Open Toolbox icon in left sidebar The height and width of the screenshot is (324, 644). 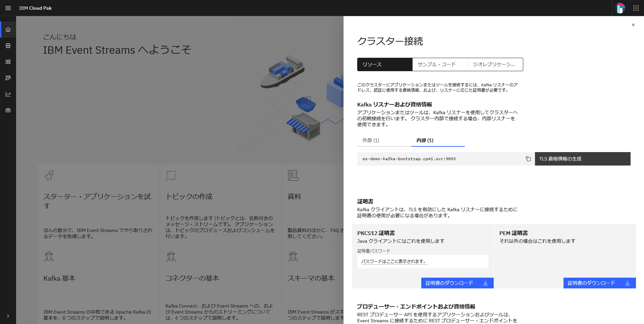(8, 110)
